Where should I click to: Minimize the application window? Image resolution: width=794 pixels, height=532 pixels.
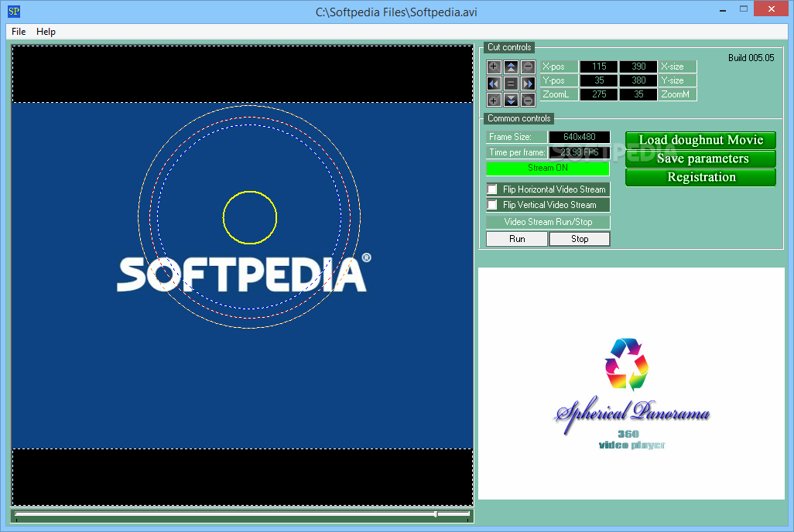coord(723,9)
